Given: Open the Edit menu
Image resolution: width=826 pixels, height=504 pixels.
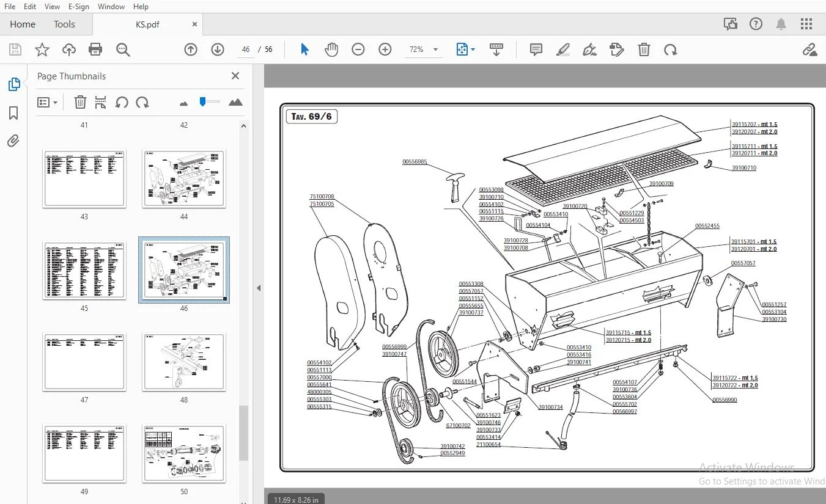Looking at the screenshot, I should click(29, 7).
